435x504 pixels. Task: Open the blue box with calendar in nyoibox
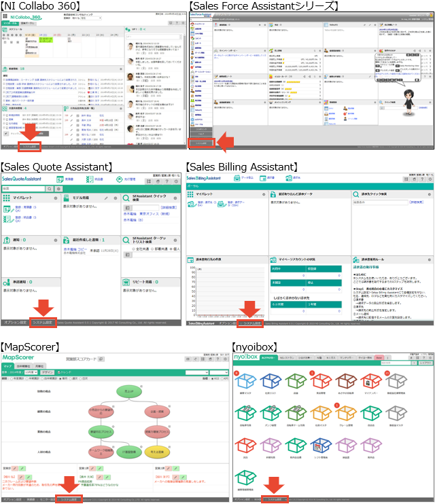click(x=321, y=445)
